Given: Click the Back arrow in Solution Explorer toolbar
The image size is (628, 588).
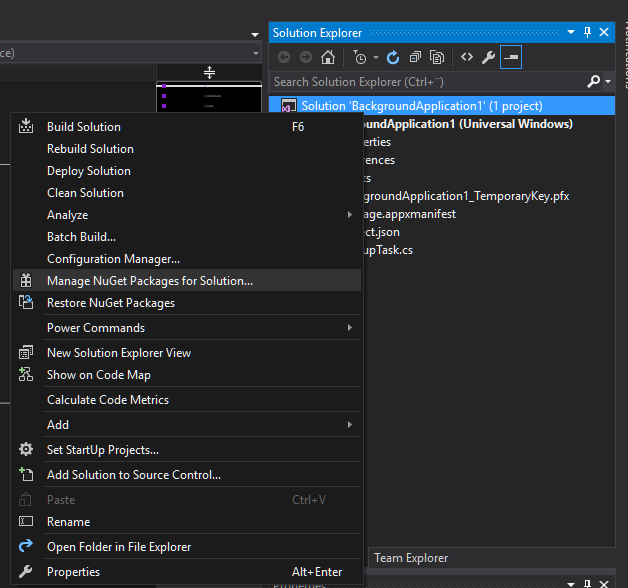Looking at the screenshot, I should click(284, 57).
